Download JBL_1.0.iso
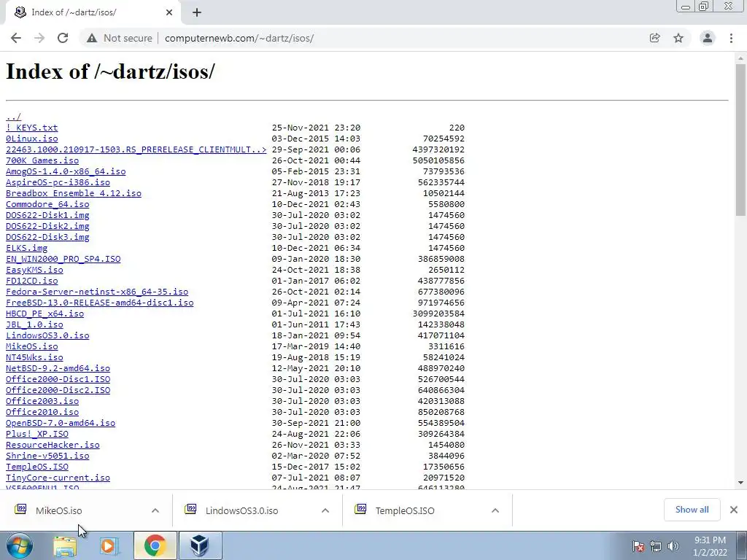 (x=34, y=324)
